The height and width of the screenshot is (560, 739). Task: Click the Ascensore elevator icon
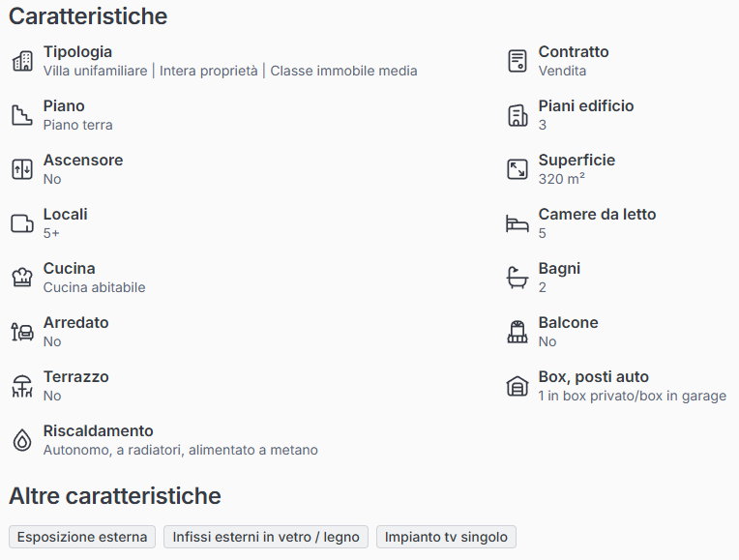(22, 169)
